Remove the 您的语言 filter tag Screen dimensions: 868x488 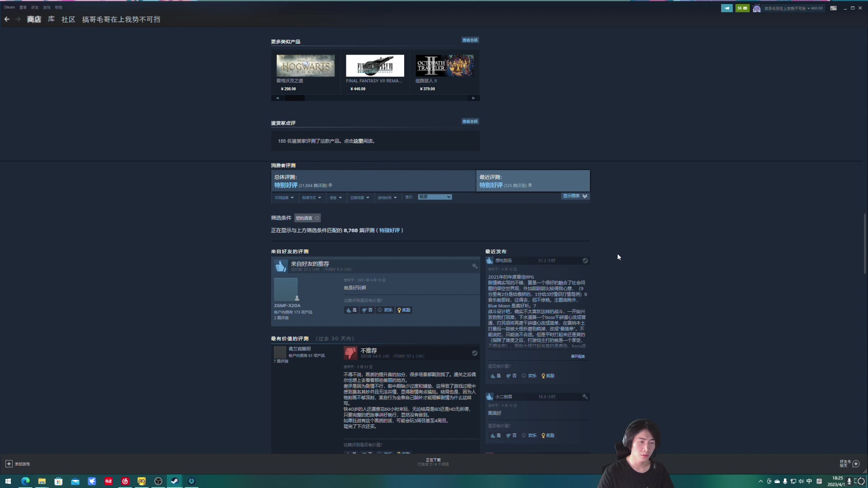(317, 218)
